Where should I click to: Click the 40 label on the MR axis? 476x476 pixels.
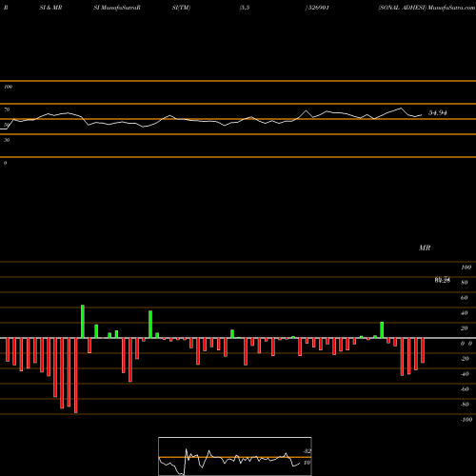(465, 313)
